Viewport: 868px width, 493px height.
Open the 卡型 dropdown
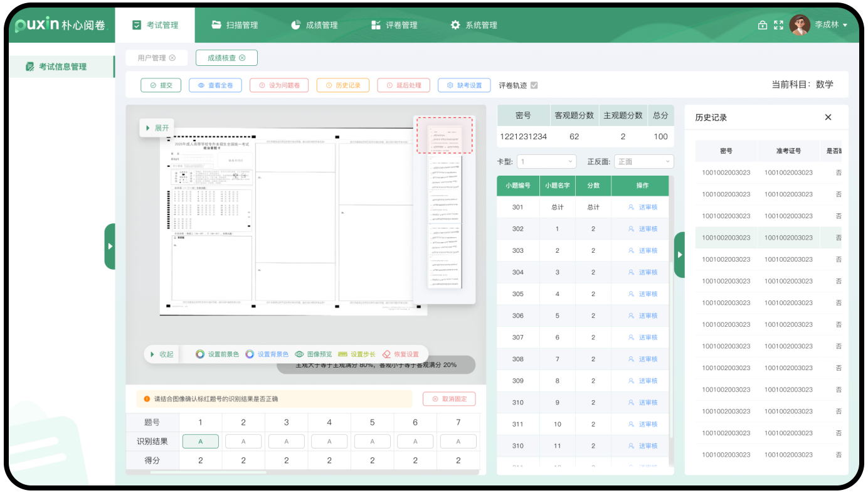546,161
